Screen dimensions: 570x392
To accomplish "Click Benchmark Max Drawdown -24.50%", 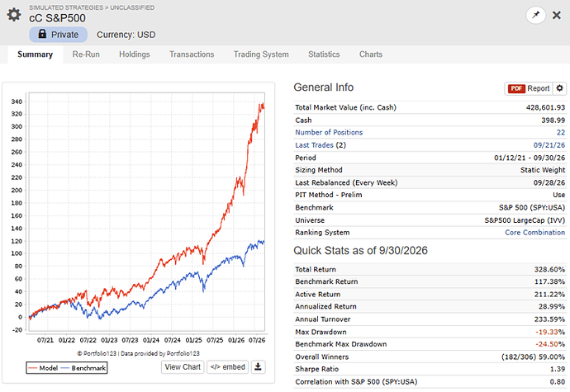I will tap(550, 344).
